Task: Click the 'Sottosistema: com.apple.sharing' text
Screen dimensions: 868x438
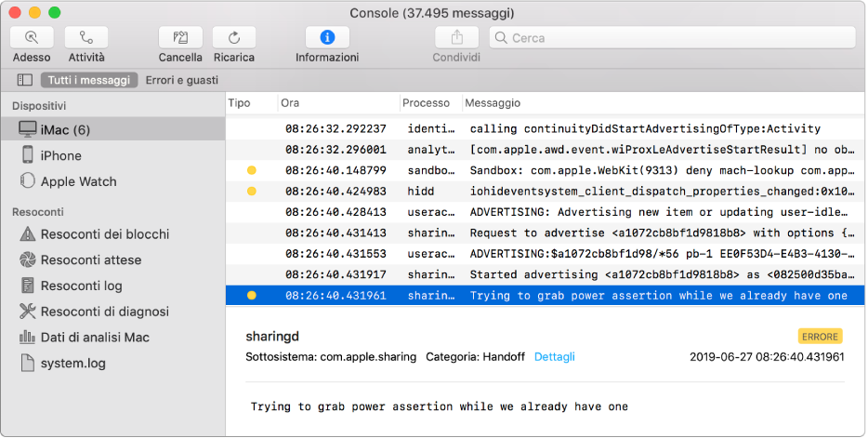Action: tap(331, 356)
